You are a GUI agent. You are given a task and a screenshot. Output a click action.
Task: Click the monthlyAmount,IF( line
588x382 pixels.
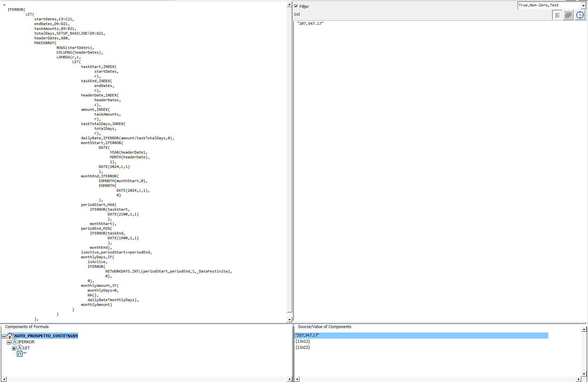[x=100, y=286]
